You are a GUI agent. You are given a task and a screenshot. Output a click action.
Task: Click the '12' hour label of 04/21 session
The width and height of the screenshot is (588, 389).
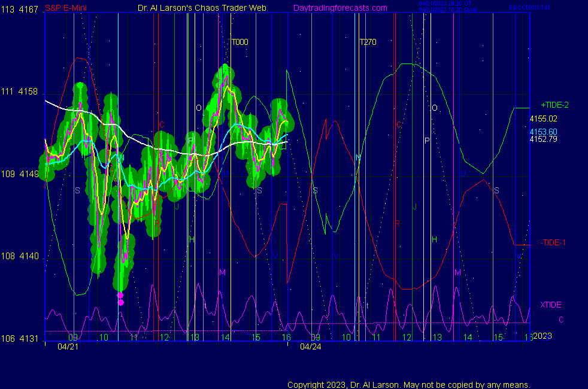click(x=164, y=338)
